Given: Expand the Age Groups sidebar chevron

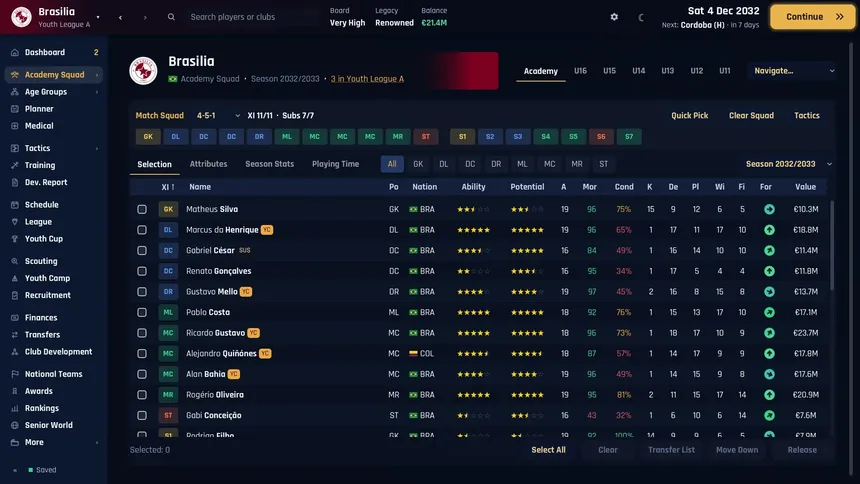Looking at the screenshot, I should coord(97,92).
